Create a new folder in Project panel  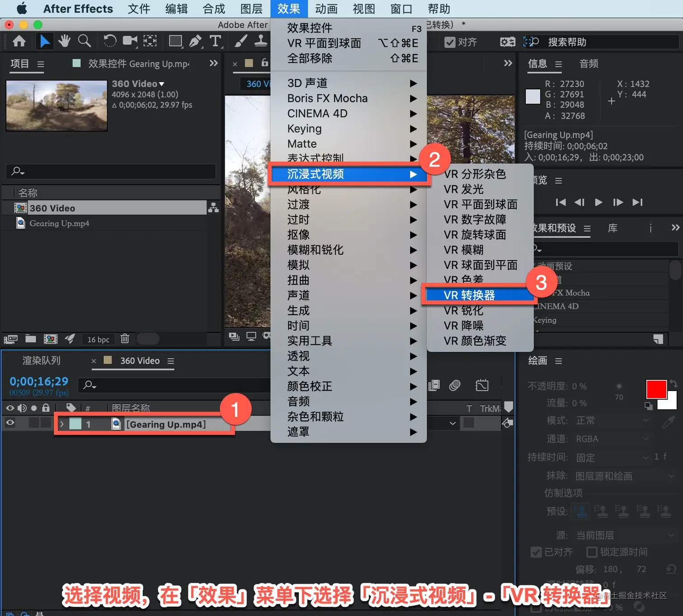(31, 339)
